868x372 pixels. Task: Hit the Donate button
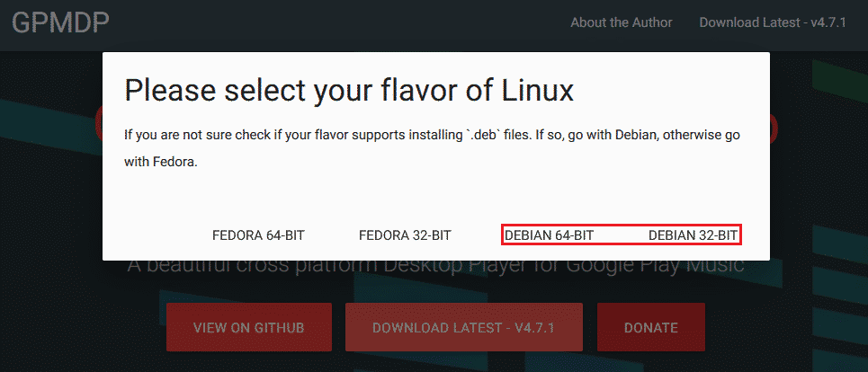click(x=650, y=328)
